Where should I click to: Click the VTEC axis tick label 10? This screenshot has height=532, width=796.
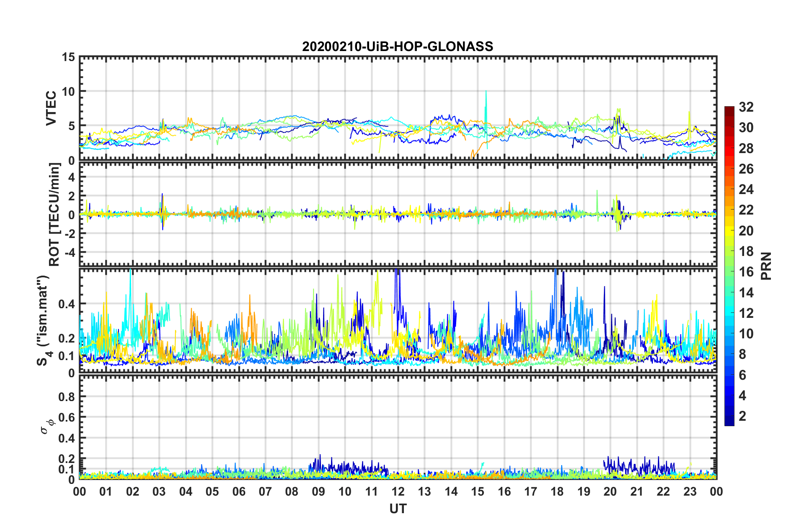point(68,91)
